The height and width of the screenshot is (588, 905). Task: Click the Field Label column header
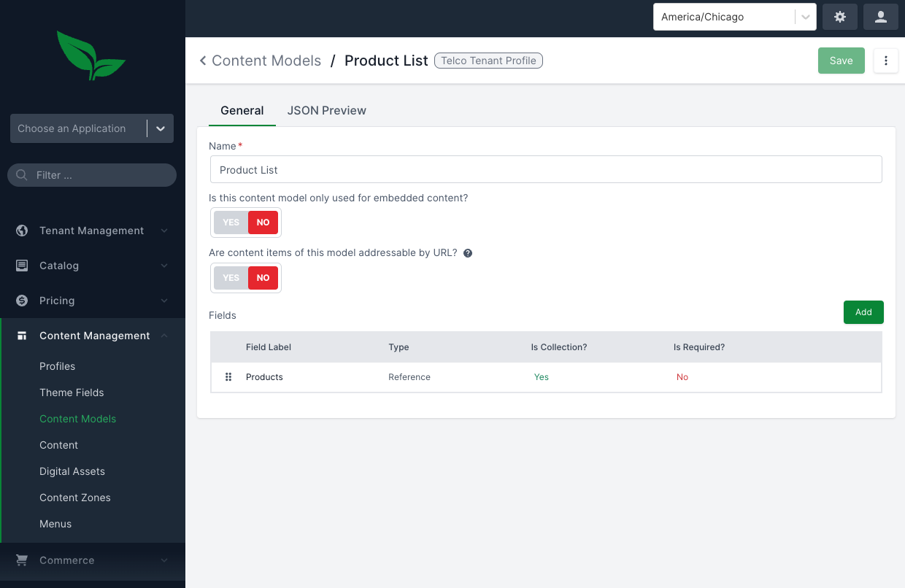(269, 347)
